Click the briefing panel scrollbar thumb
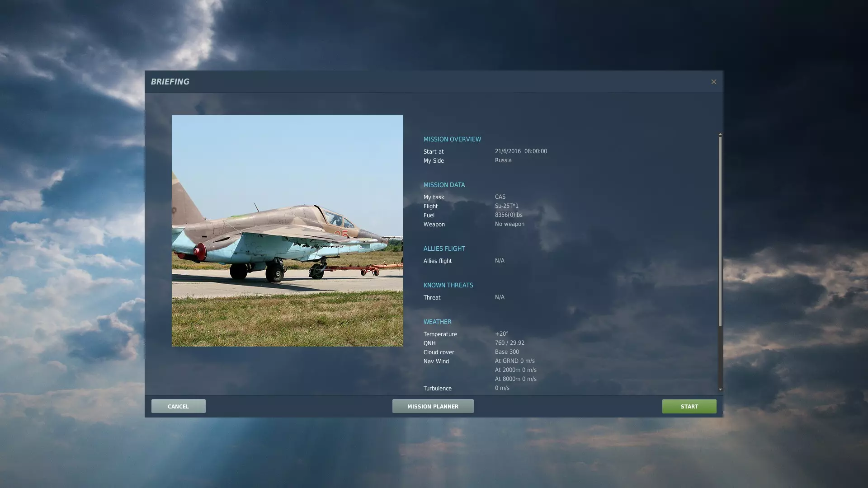Image resolution: width=868 pixels, height=488 pixels. tap(720, 230)
